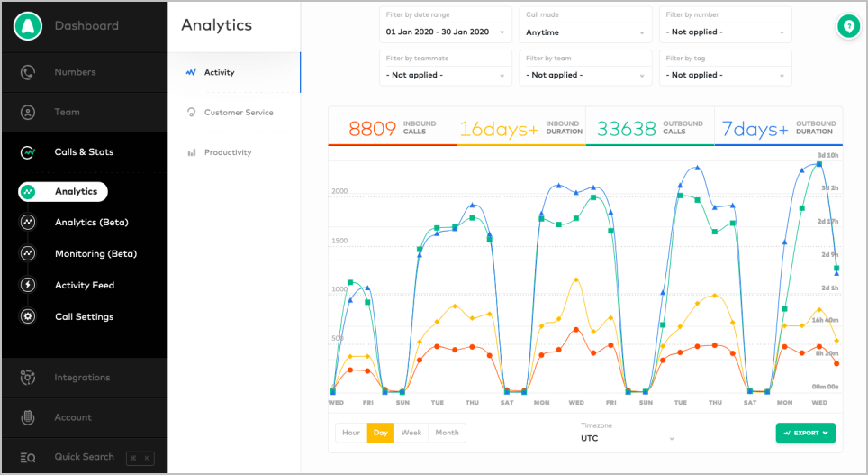Open the Call Settings gear icon
Screen dimensions: 868x475
[x=28, y=317]
